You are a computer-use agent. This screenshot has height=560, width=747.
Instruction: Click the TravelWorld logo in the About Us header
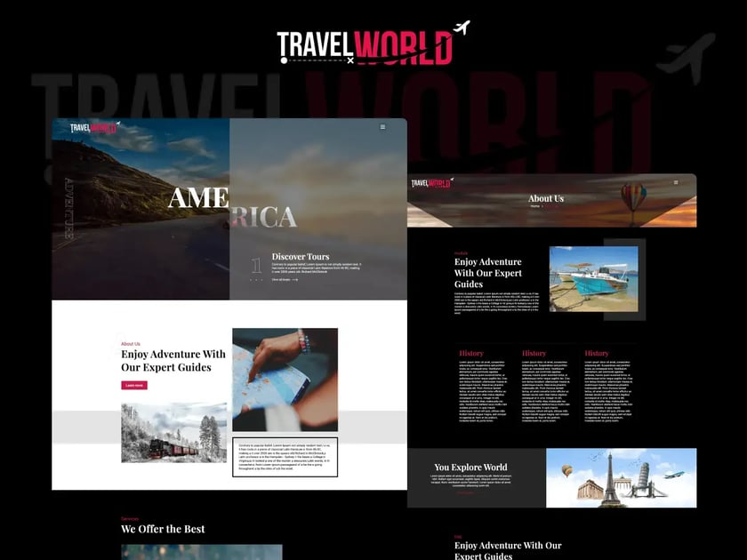click(430, 184)
